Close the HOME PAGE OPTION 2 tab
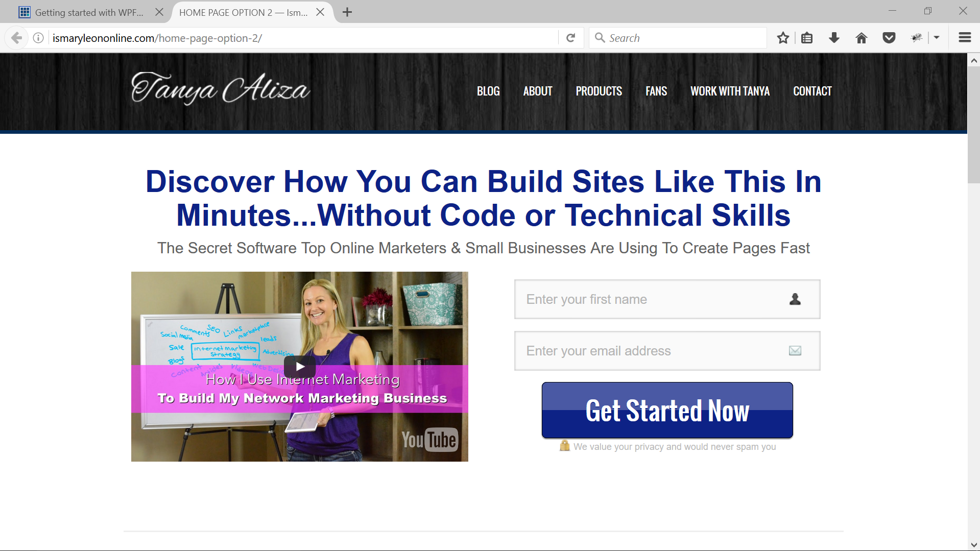The width and height of the screenshot is (980, 551). [320, 12]
